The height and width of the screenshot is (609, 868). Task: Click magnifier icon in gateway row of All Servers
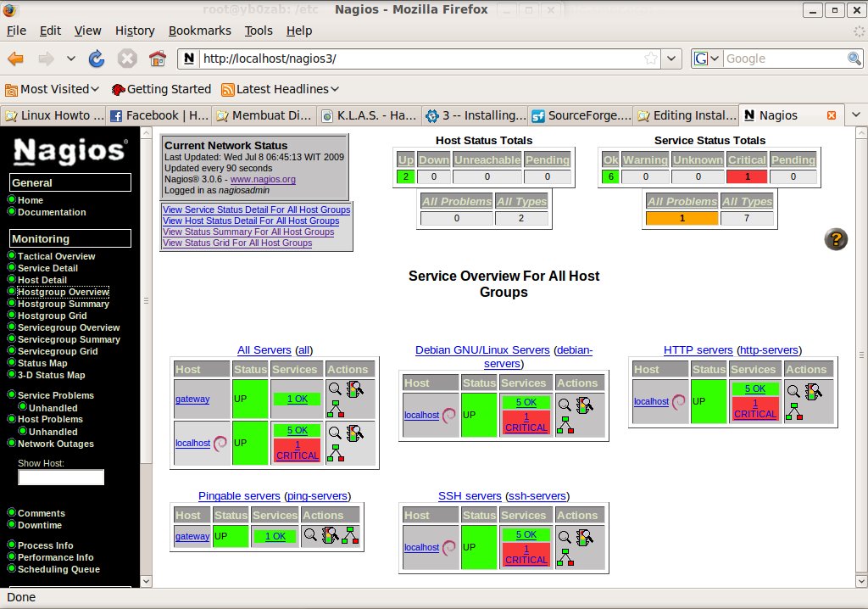pos(335,389)
